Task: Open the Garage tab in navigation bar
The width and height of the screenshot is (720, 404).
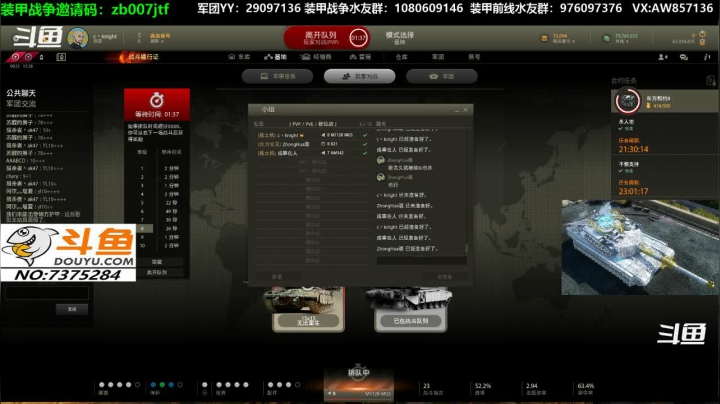Action: (x=239, y=57)
